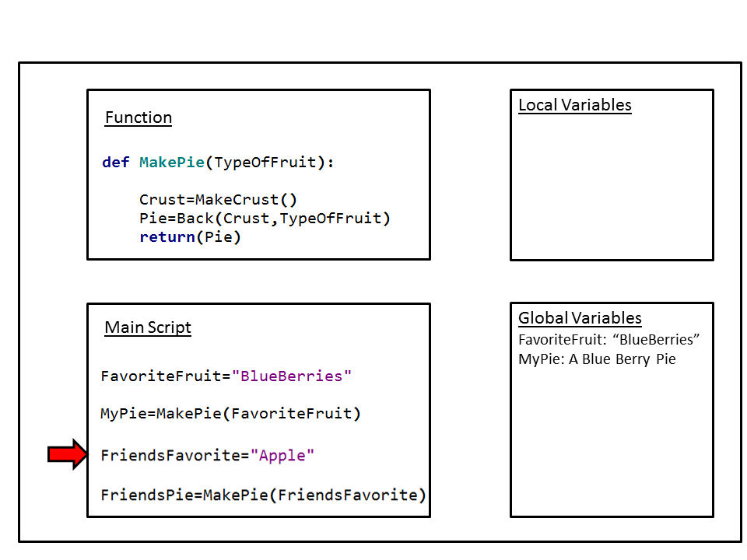Click the empty area of the Local Variables box
The width and height of the screenshot is (747, 560).
[x=612, y=191]
